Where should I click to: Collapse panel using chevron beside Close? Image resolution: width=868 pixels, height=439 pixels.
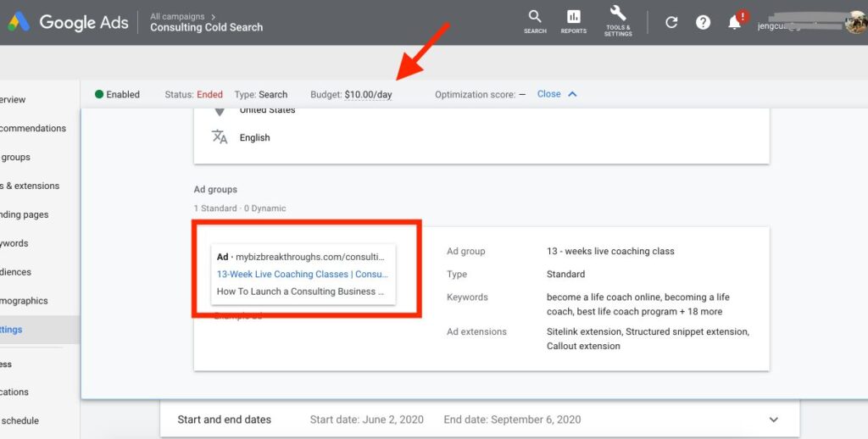pyautogui.click(x=572, y=94)
